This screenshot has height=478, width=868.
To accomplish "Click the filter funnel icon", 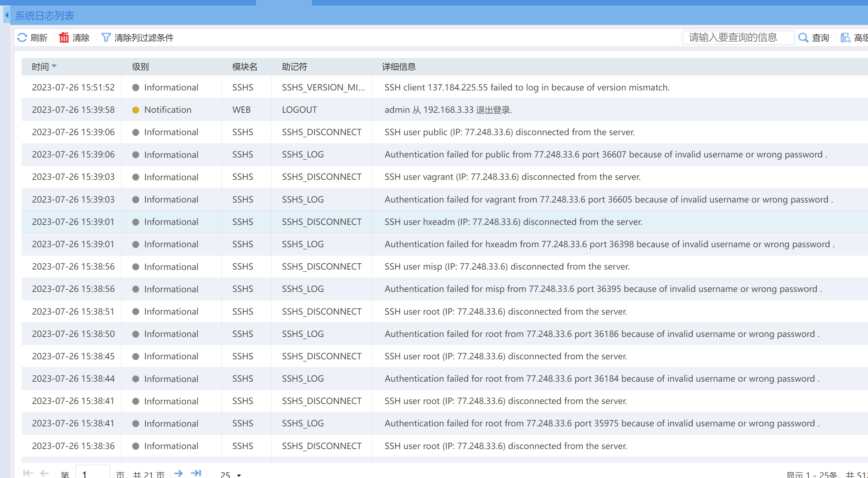I will (x=106, y=37).
